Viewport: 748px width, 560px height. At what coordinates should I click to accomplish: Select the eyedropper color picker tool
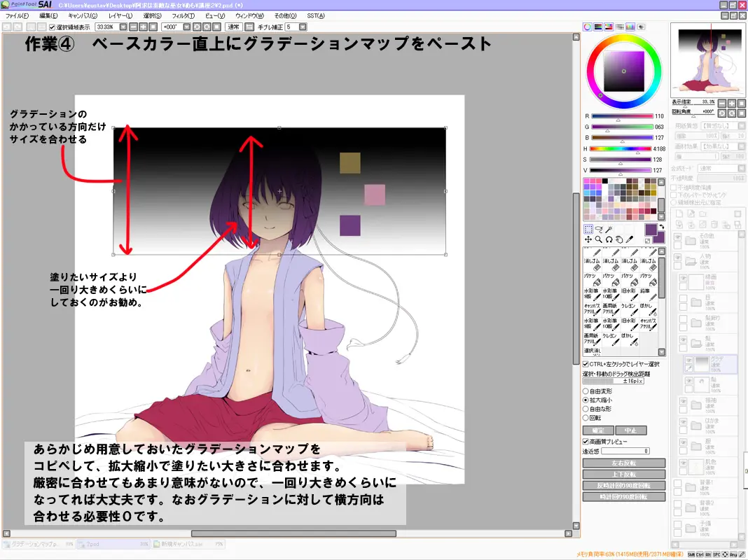[x=630, y=239]
